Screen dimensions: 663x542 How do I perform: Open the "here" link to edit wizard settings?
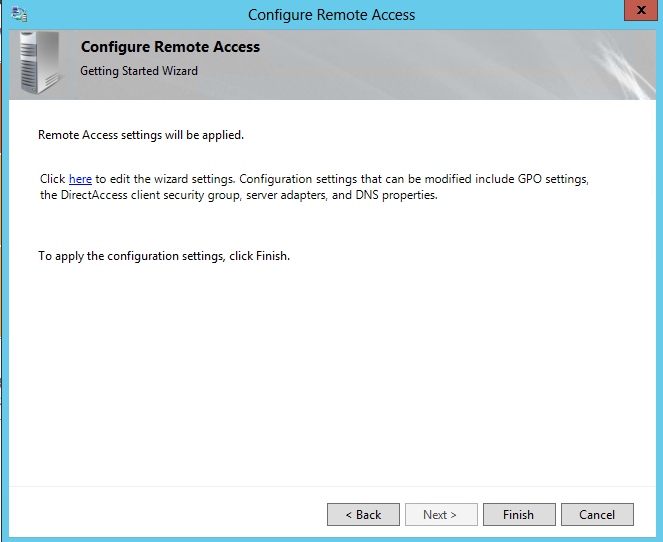tap(80, 179)
